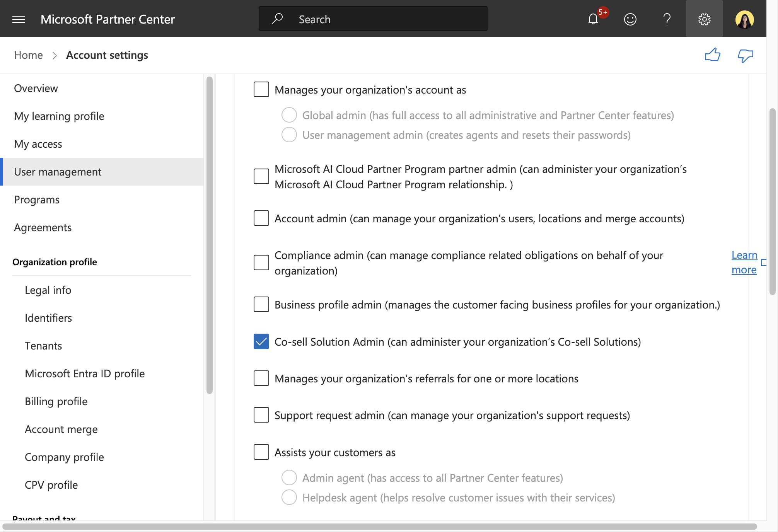
Task: Open the settings gear
Action: tap(705, 19)
